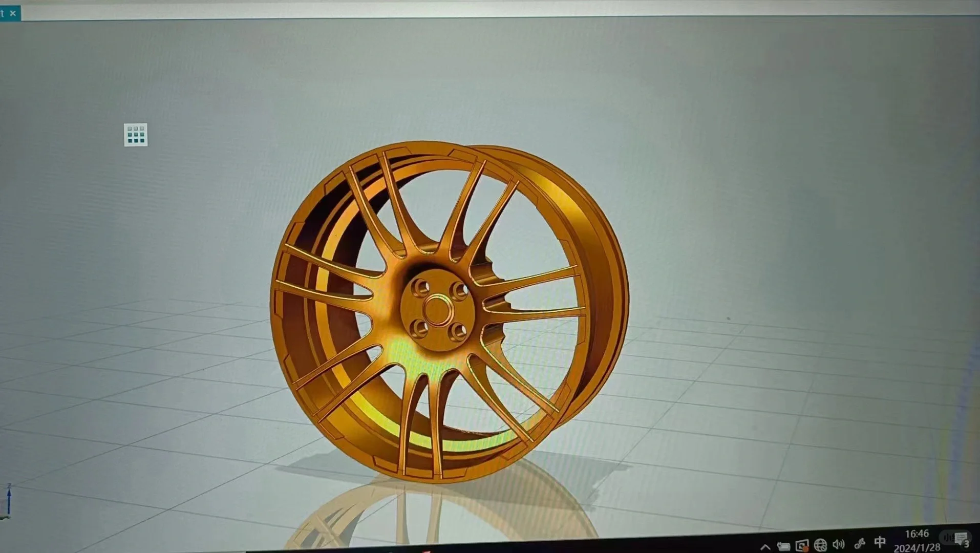This screenshot has height=553, width=980.
Task: Click the Z-axis triad indicator
Action: click(8, 500)
